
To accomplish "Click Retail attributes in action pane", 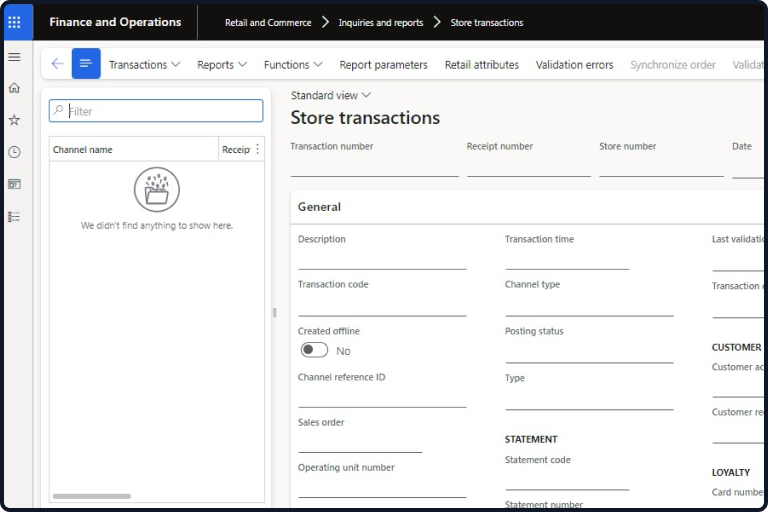I will [482, 65].
